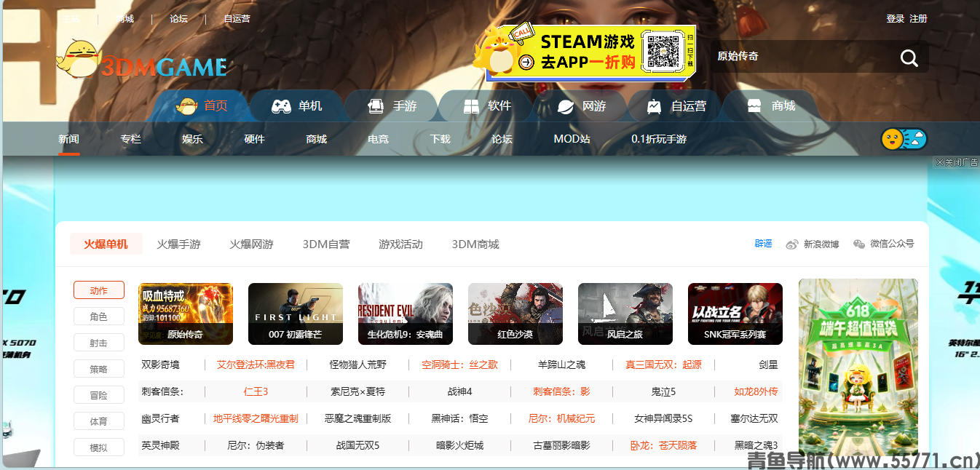
Task: Open the SNK冠军系列赛 thumbnail
Action: click(735, 314)
